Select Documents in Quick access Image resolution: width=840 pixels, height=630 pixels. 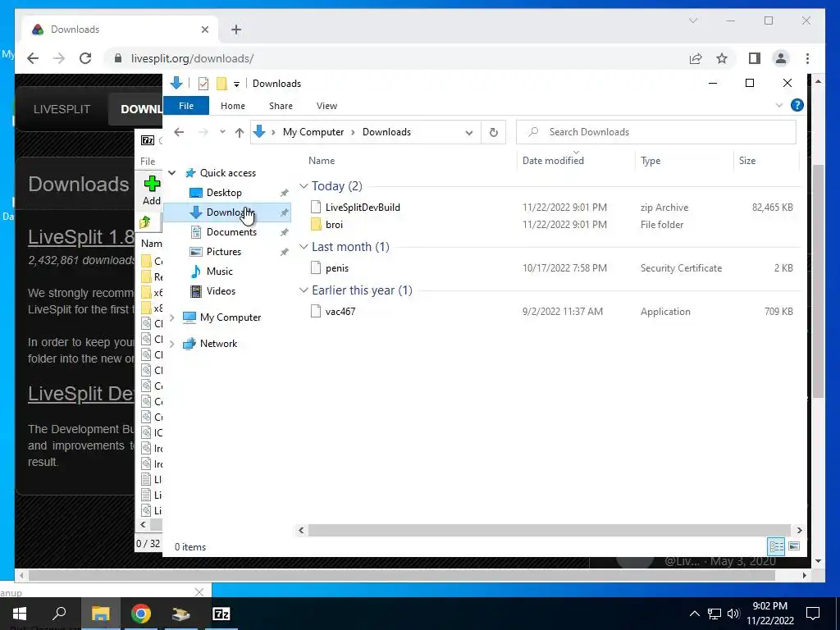231,232
